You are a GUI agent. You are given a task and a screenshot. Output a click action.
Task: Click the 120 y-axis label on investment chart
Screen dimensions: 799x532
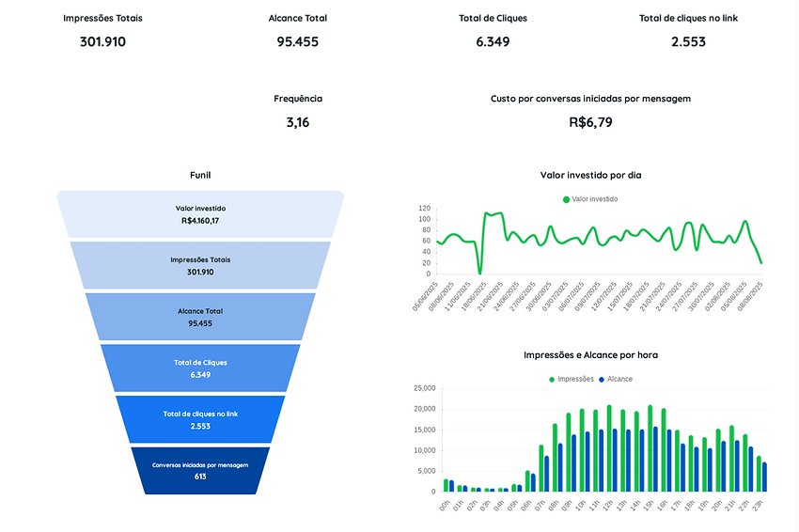tap(425, 209)
